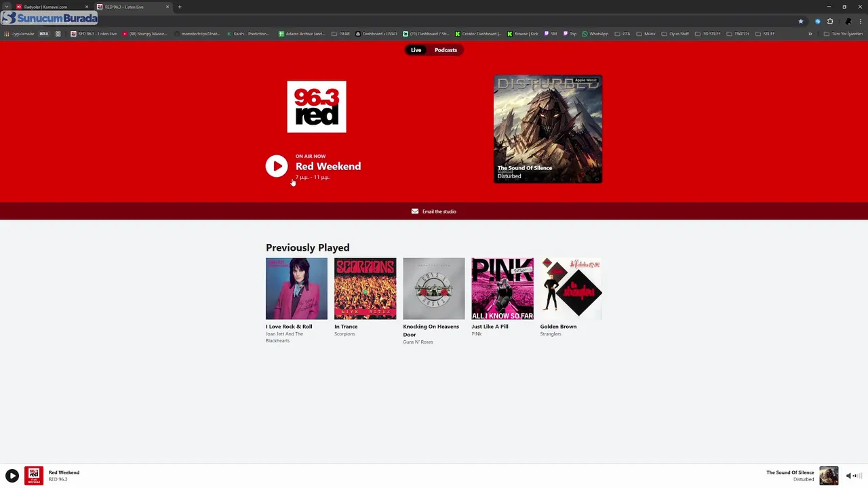Open the Uygulamalar apps shortcut
This screenshot has height=488, width=868.
(x=19, y=34)
